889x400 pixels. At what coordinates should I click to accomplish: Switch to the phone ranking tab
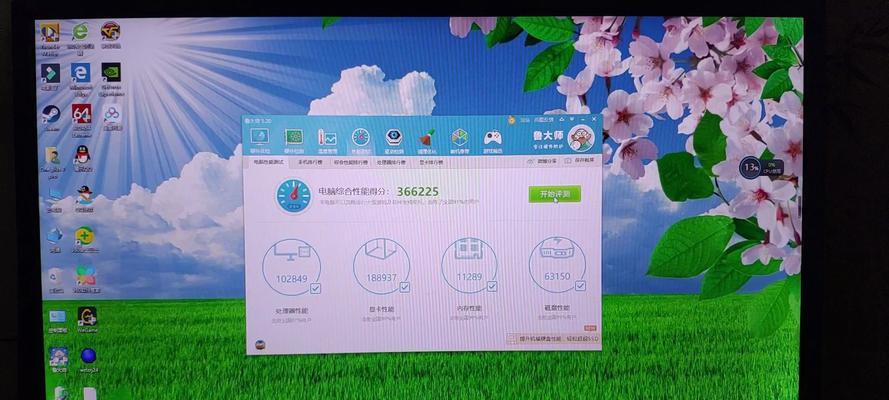pos(310,162)
